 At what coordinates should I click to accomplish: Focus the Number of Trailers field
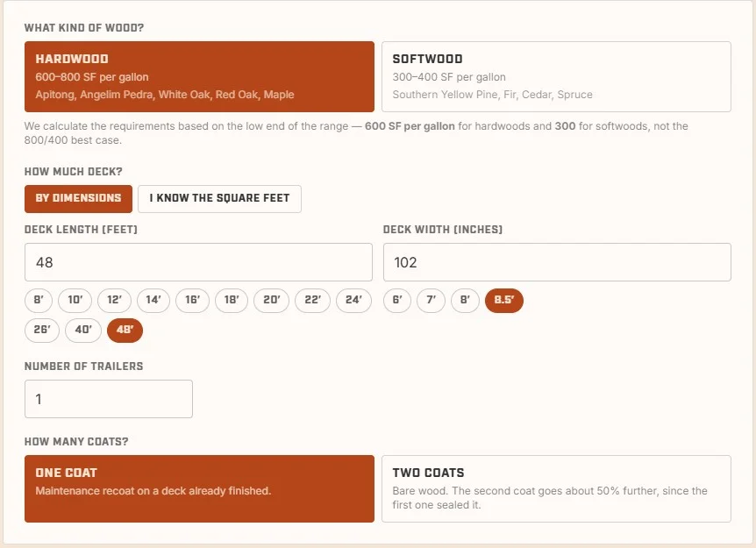tap(109, 399)
